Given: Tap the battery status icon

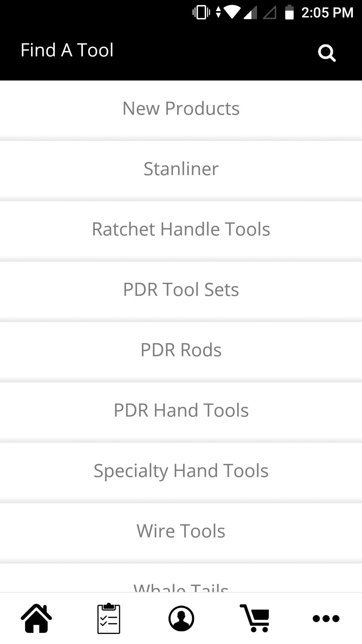Looking at the screenshot, I should [289, 13].
